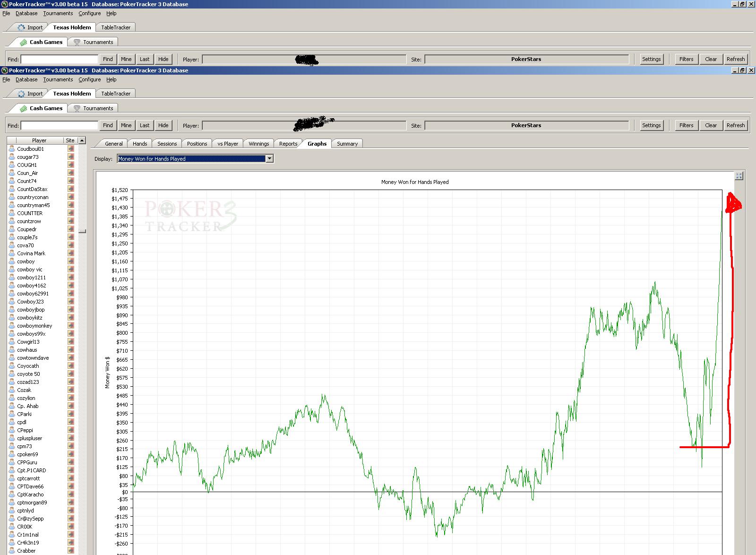Open TableTracker tab in the back window

116,27
